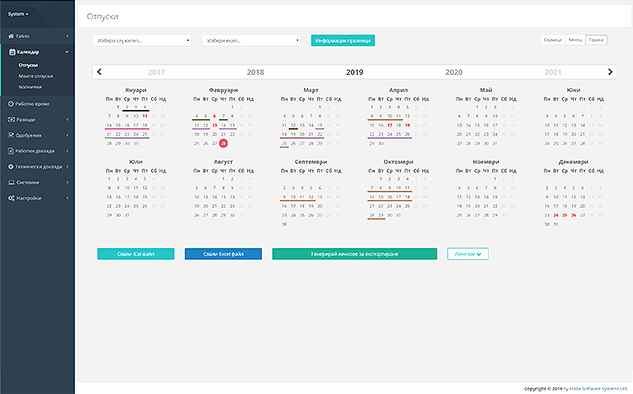Click the Април month title
This screenshot has height=394, width=633.
pos(398,90)
